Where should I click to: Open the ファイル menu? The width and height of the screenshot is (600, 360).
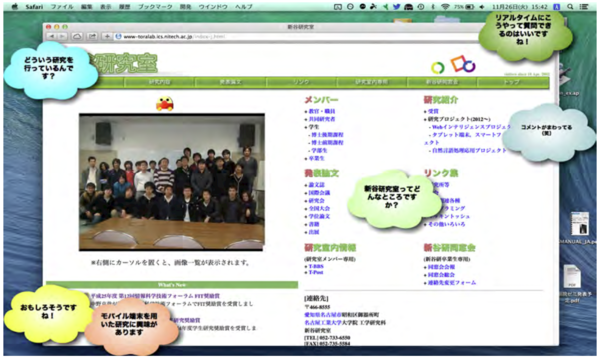pyautogui.click(x=63, y=7)
